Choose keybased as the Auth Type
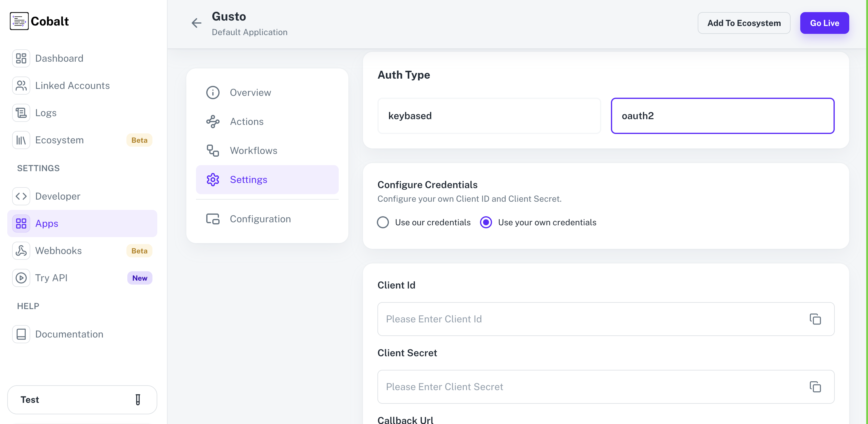Screen dimensions: 868x424 tap(489, 116)
